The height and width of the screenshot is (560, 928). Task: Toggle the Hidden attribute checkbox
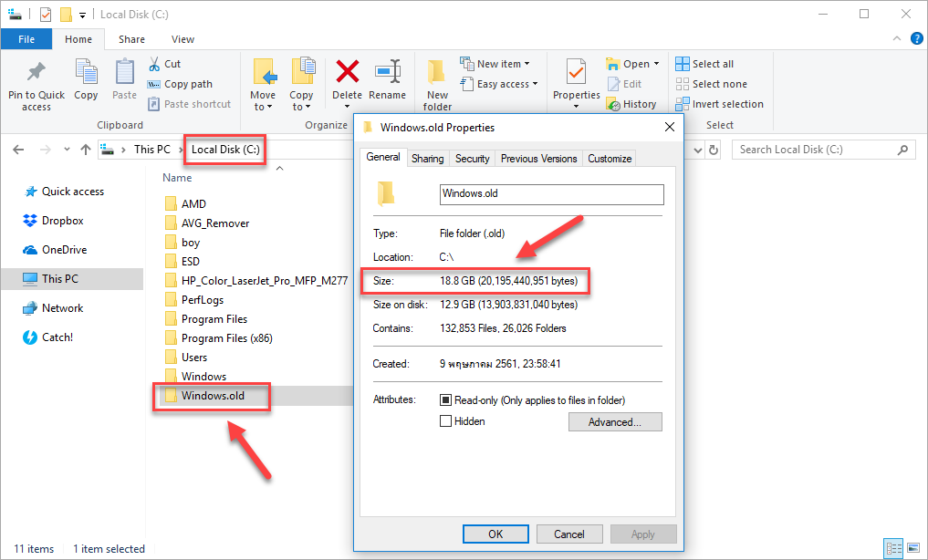(445, 421)
